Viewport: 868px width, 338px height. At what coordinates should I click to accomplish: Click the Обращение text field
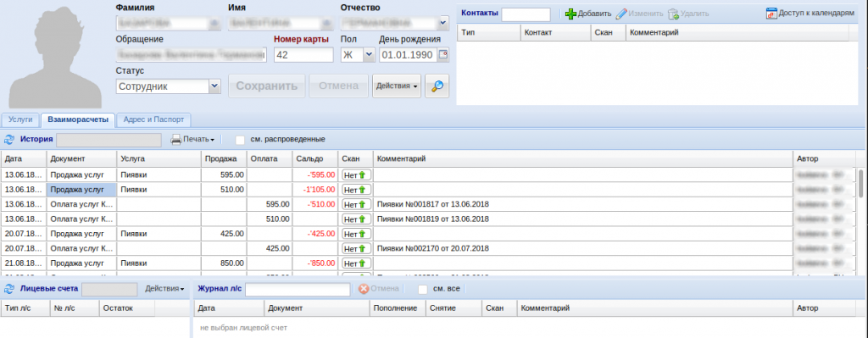[191, 55]
